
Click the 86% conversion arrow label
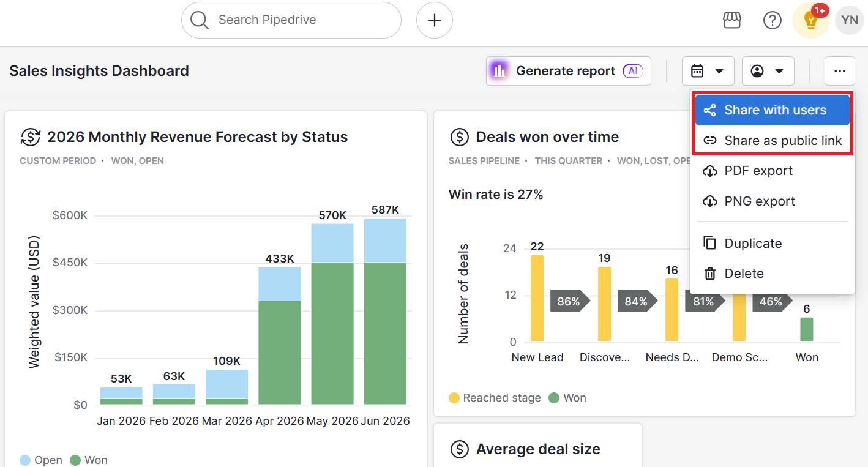coord(569,302)
